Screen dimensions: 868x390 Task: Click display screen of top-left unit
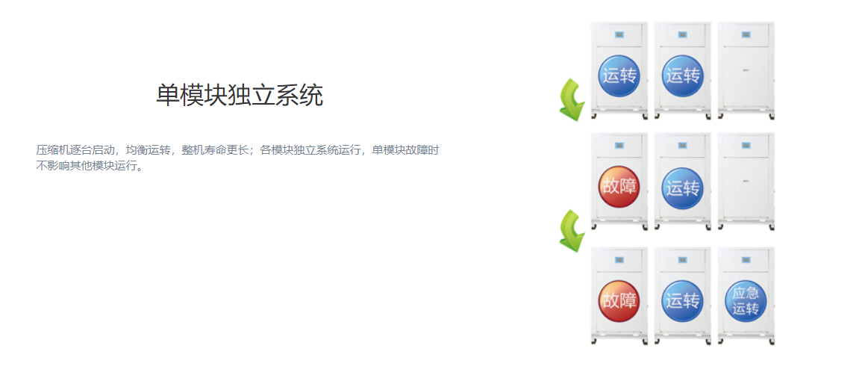point(619,35)
